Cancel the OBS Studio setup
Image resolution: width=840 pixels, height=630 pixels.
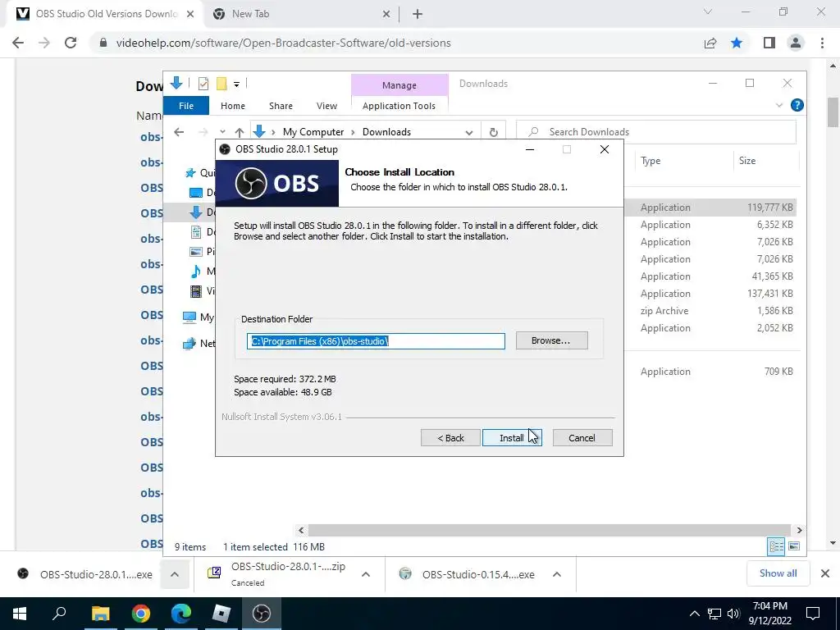coord(582,438)
